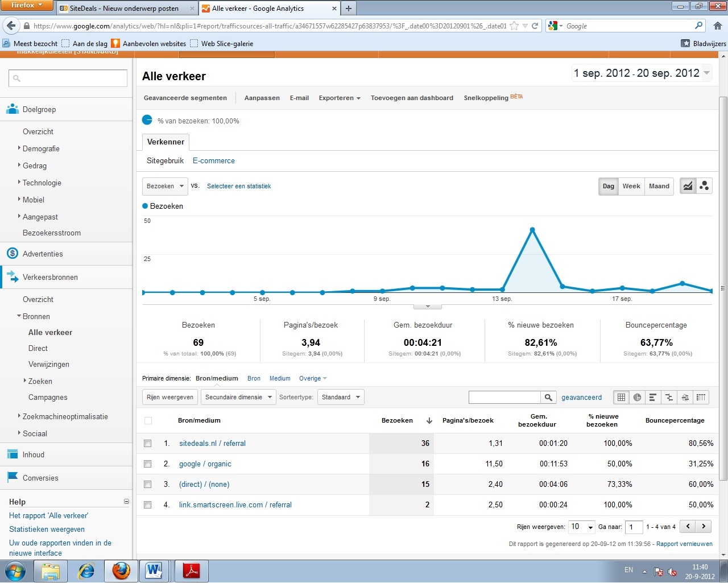
Task: Click Toevoegen aan dashboard
Action: tap(412, 98)
